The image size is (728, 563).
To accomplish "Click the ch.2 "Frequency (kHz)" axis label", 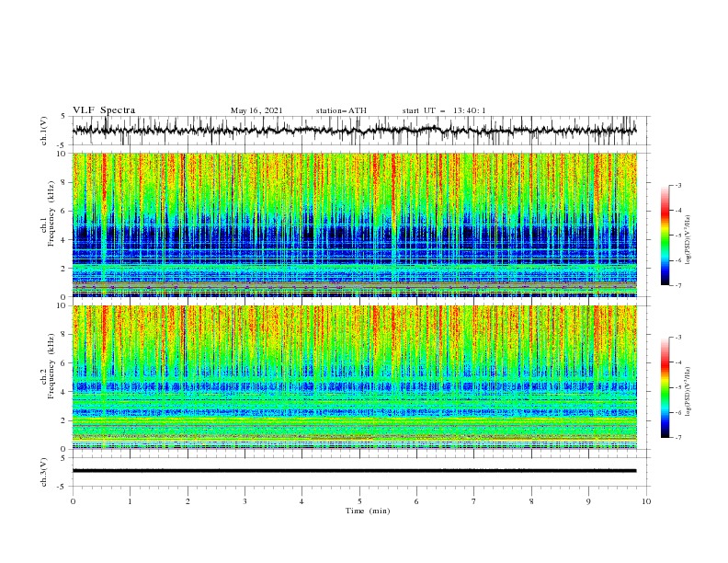I will pyautogui.click(x=51, y=366).
